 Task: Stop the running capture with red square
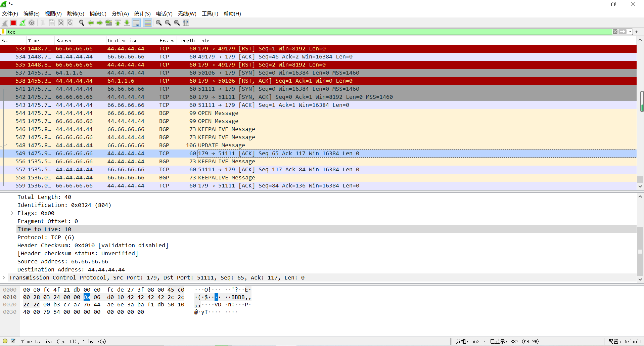13,23
